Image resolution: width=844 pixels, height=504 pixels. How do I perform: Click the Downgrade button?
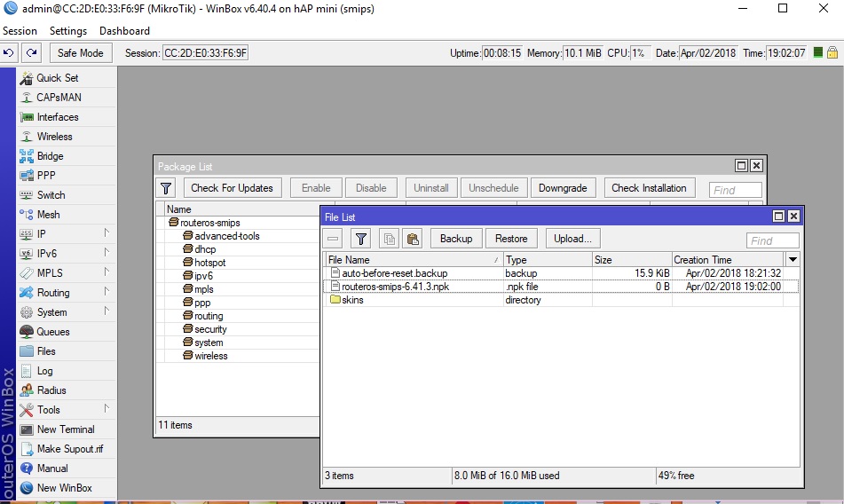563,188
